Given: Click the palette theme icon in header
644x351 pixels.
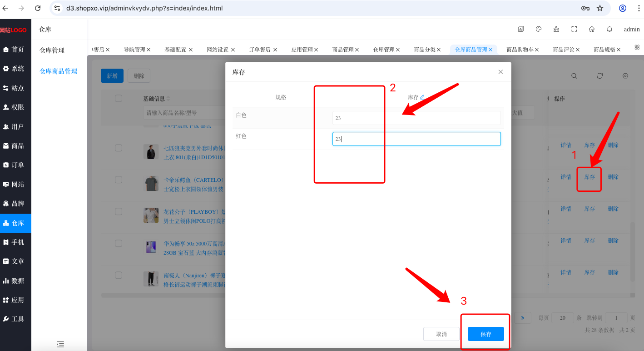Looking at the screenshot, I should (x=539, y=29).
